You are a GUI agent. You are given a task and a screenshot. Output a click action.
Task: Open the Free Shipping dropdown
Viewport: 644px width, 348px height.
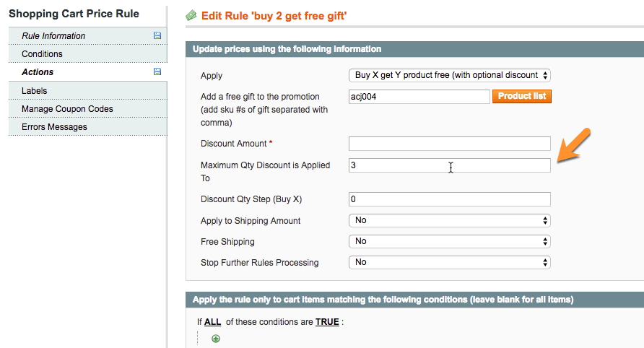(x=449, y=241)
